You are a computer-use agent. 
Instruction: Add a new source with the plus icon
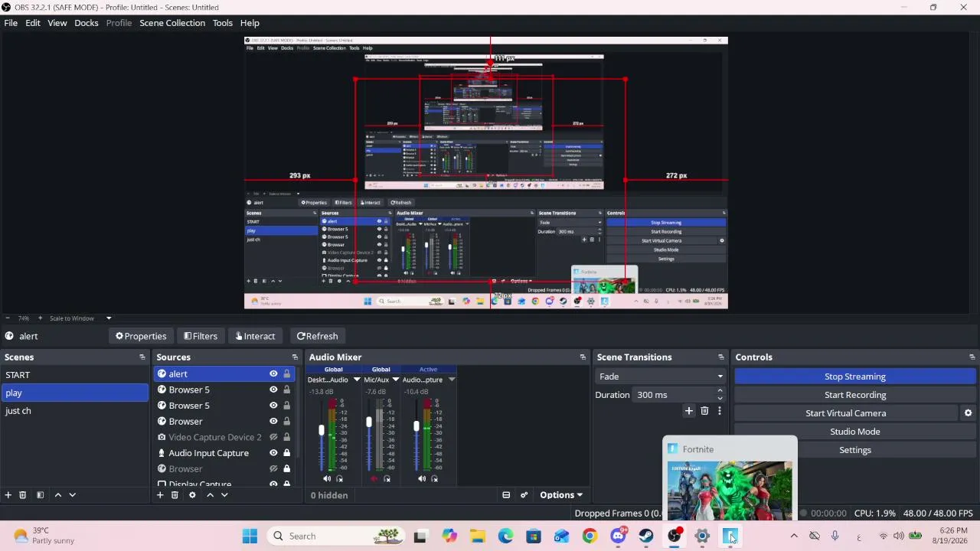[x=160, y=495]
